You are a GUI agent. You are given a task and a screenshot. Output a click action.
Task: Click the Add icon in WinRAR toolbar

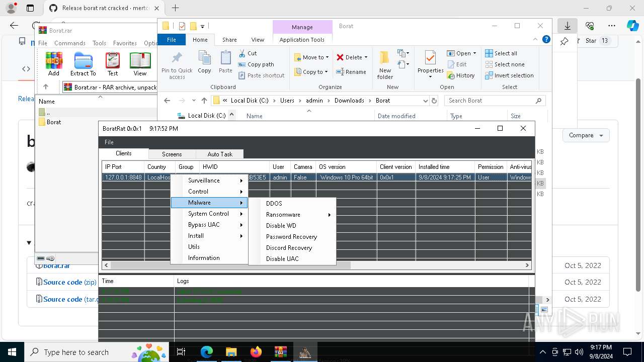(54, 64)
